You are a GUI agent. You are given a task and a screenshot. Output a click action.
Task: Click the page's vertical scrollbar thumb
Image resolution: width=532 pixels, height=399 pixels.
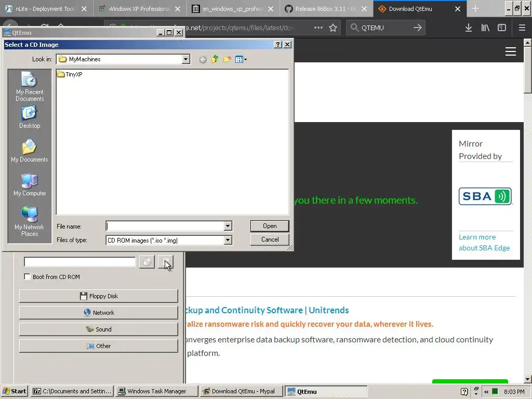click(527, 70)
